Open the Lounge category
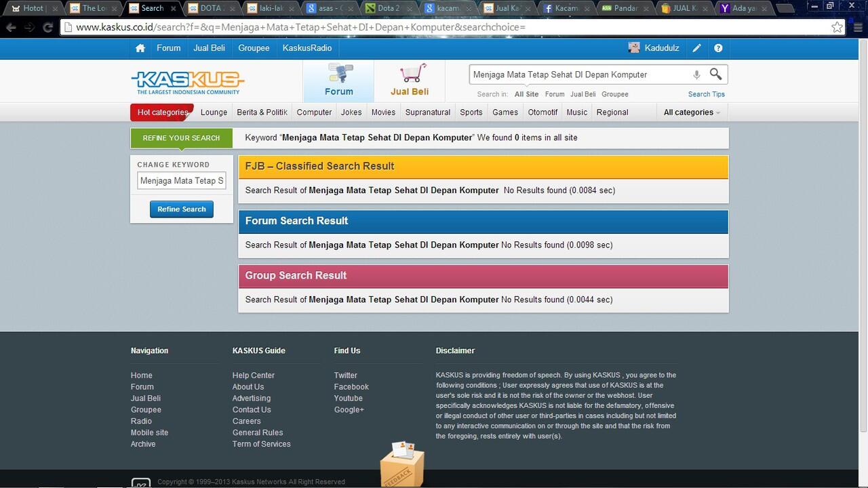Viewport: 868px width, 488px height. pyautogui.click(x=214, y=113)
